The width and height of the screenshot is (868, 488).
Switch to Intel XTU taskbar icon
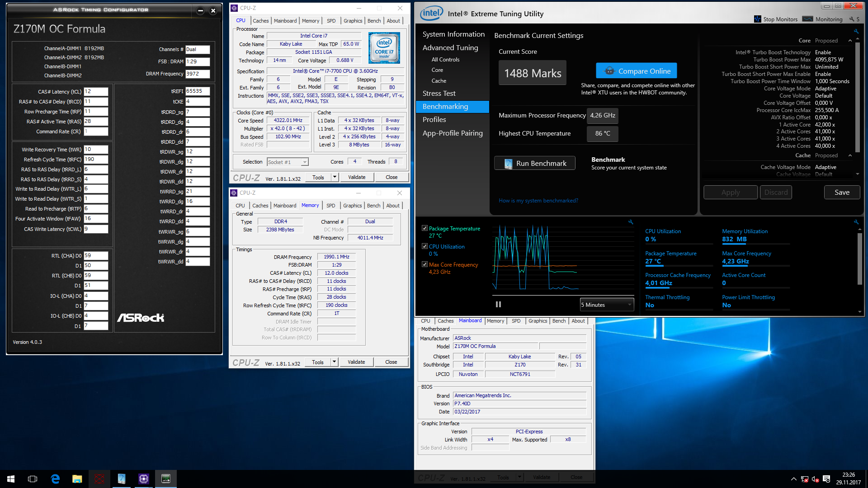coord(122,479)
